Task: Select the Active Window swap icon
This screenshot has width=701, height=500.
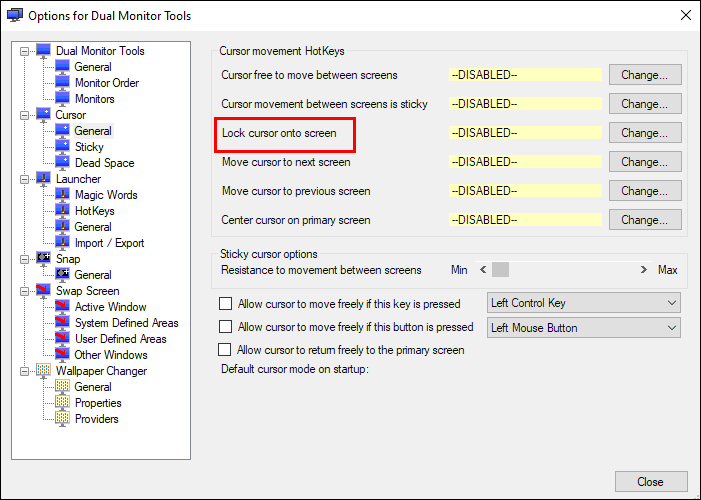Action: click(x=62, y=306)
